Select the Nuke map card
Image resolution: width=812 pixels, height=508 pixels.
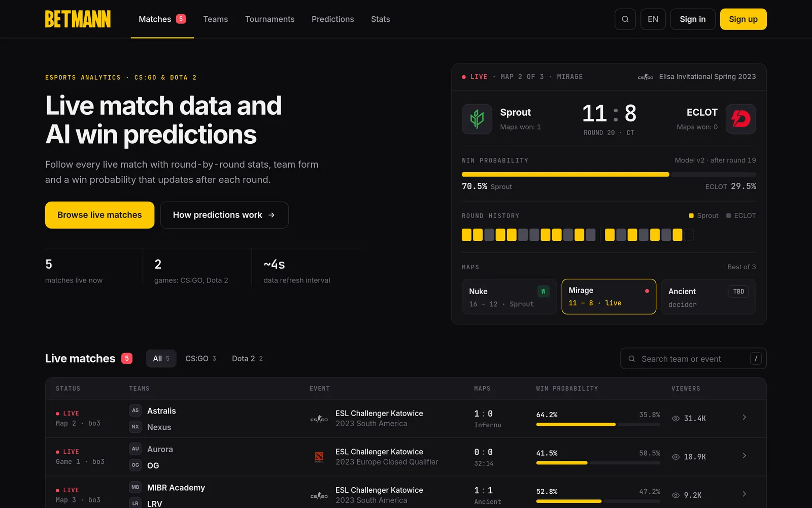click(x=509, y=297)
